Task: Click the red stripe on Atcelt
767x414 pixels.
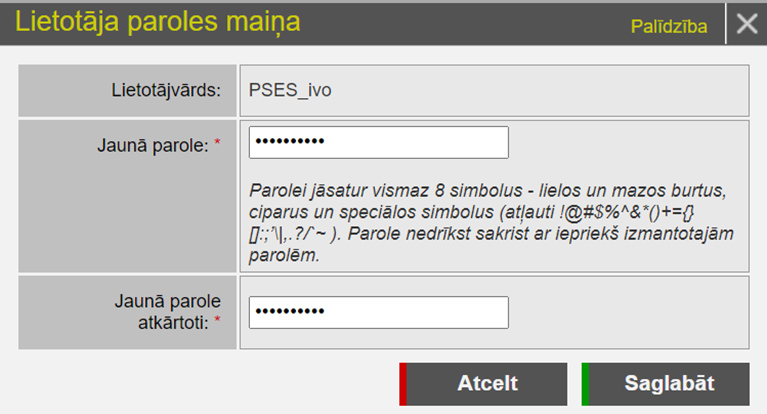Action: pyautogui.click(x=403, y=383)
